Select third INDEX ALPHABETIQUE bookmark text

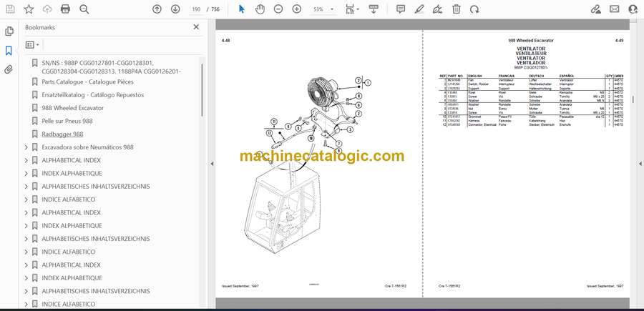point(72,278)
